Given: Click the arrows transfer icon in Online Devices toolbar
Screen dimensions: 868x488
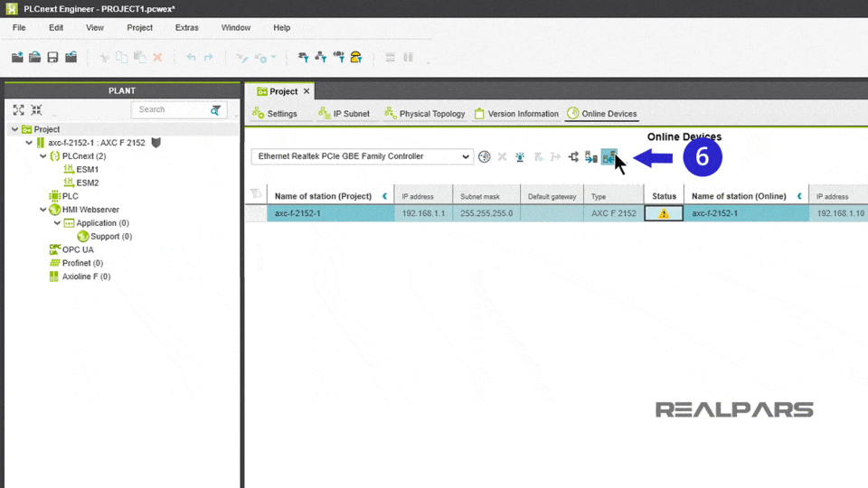Looking at the screenshot, I should coord(573,157).
